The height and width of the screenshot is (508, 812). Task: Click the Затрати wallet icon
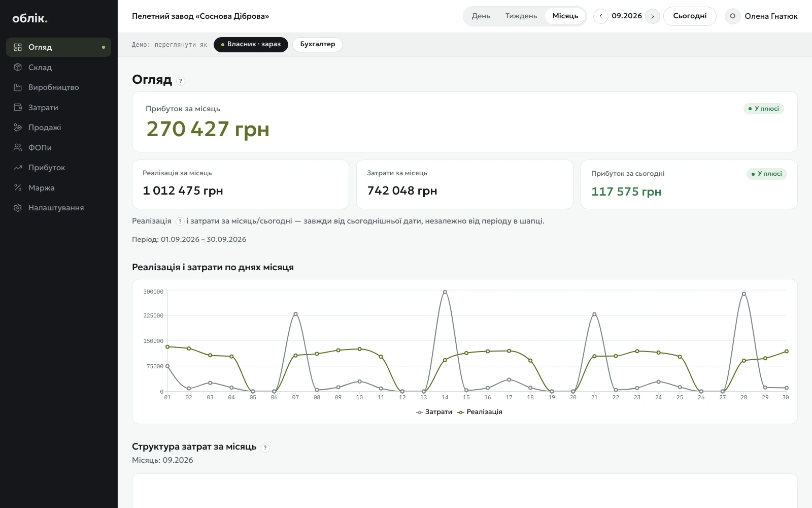(18, 107)
